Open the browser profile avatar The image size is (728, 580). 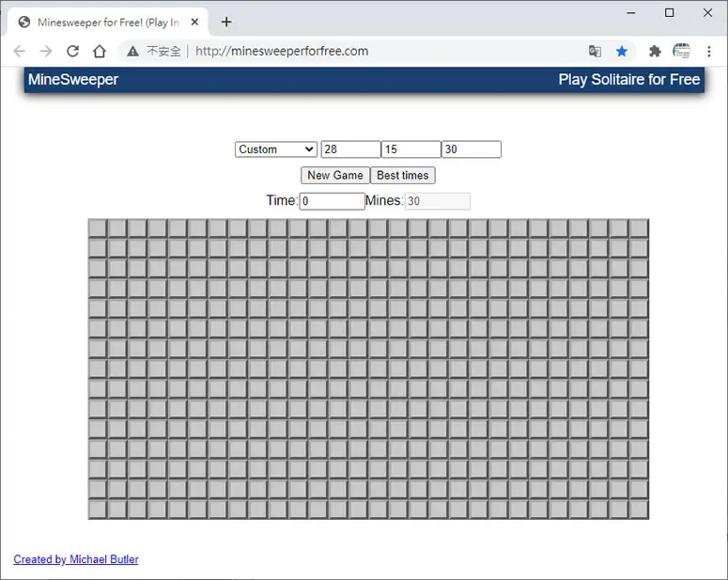(x=681, y=51)
